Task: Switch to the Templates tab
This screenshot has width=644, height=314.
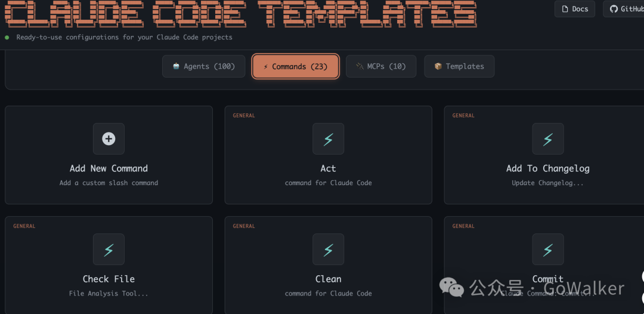Action: [459, 66]
